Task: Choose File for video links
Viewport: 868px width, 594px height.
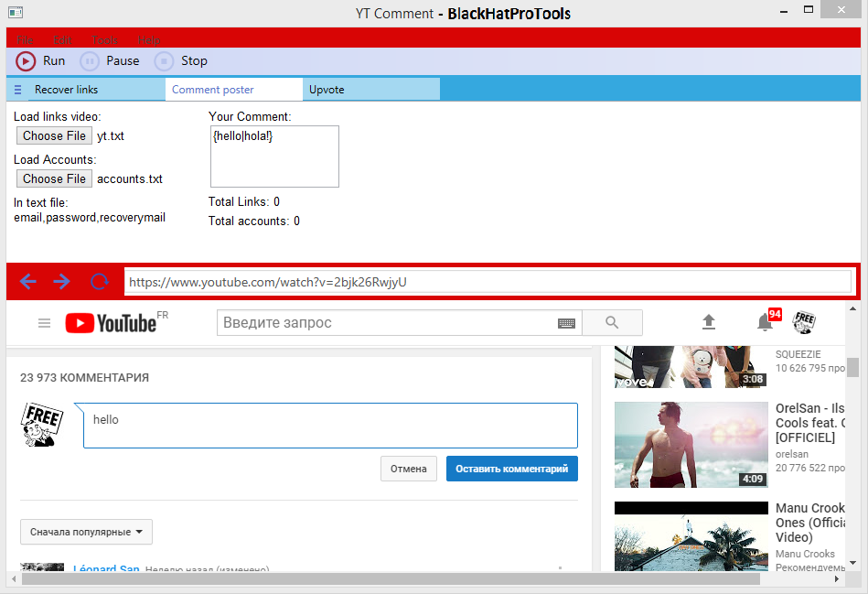Action: 54,135
